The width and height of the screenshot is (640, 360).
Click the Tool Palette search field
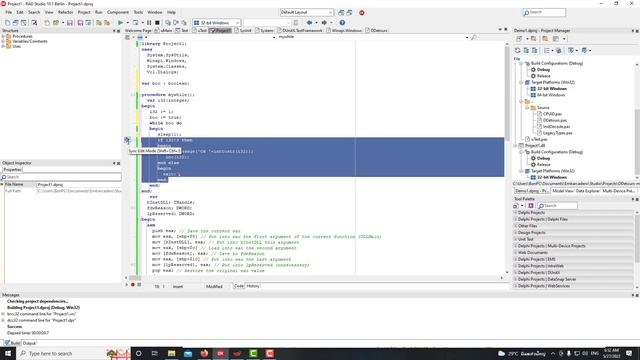coord(557,206)
